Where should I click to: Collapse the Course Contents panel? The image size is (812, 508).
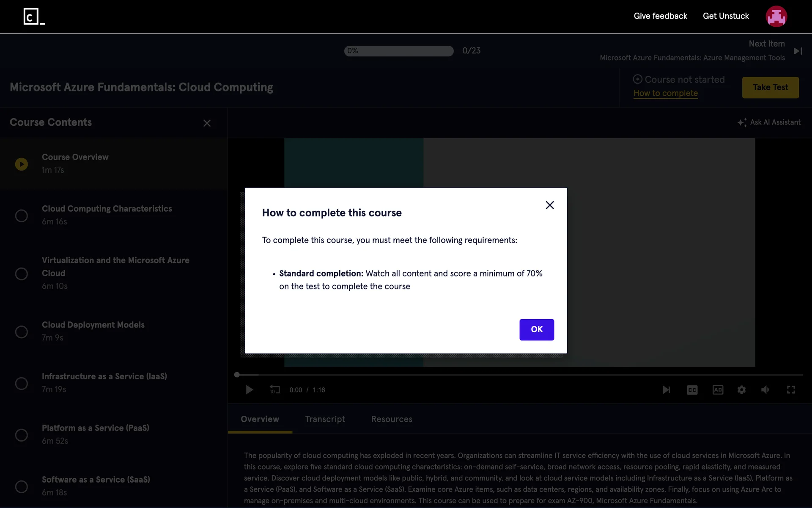tap(207, 123)
